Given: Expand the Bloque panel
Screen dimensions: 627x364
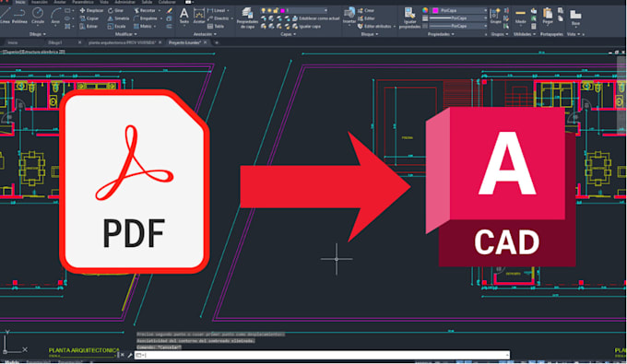Looking at the screenshot, I should [370, 34].
